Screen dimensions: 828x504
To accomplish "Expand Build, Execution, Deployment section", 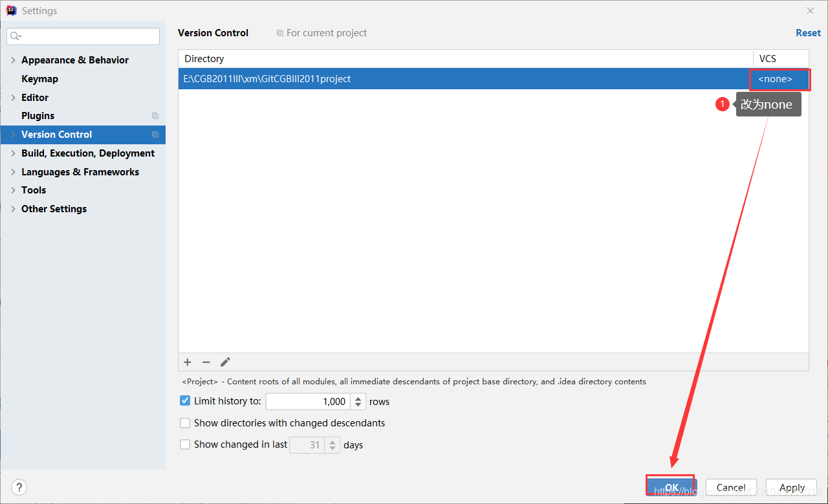I will pos(13,153).
